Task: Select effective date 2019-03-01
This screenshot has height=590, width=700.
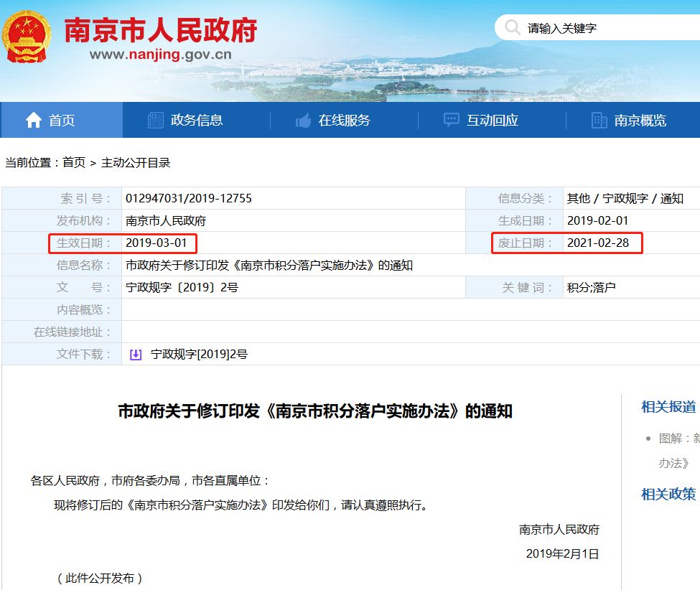Action: tap(157, 243)
